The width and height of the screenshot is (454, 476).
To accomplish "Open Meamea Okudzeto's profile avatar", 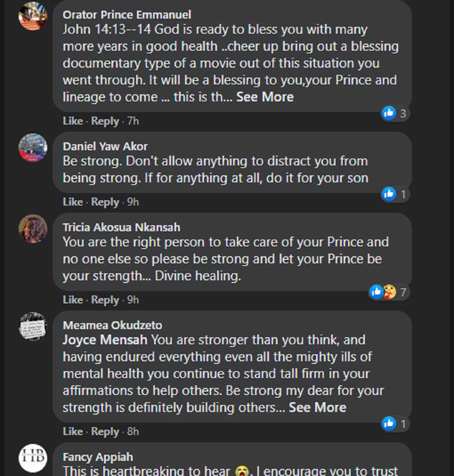I will [x=33, y=326].
